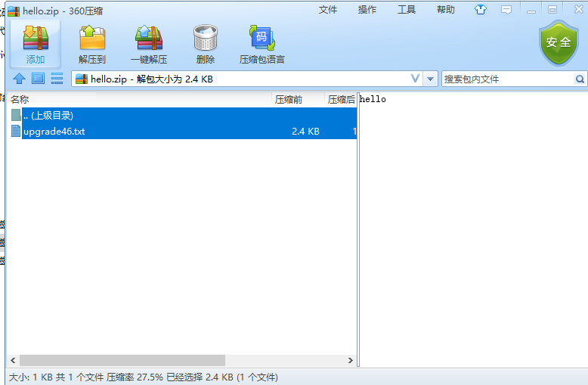Select the .. (上级目录) row
The width and height of the screenshot is (588, 385).
point(189,115)
